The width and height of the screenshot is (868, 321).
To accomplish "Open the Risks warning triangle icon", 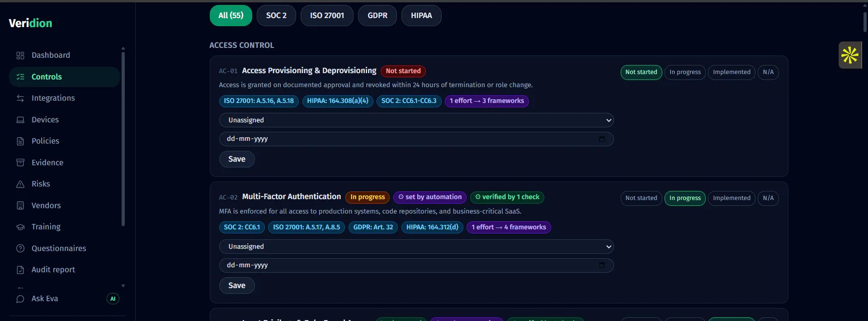I will tap(20, 184).
